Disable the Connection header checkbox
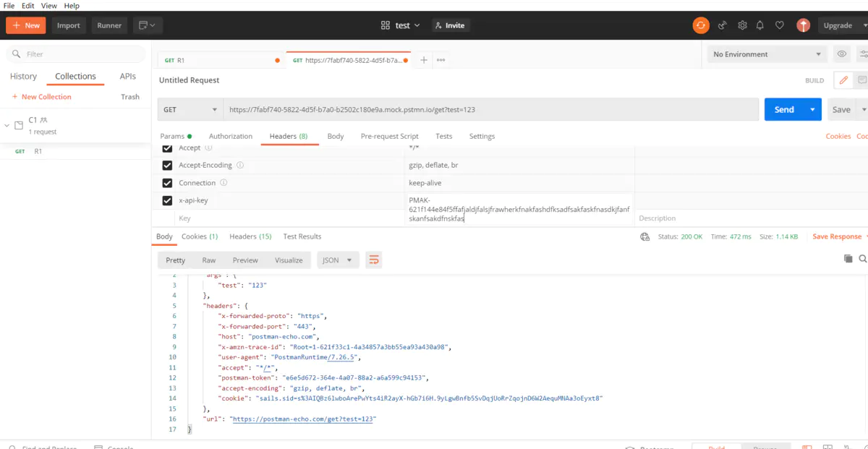The image size is (868, 449). (x=167, y=183)
